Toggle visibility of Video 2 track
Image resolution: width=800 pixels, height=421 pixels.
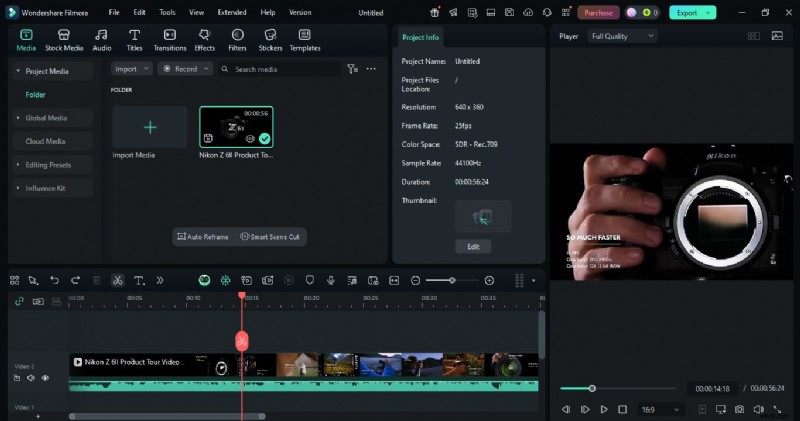[45, 378]
